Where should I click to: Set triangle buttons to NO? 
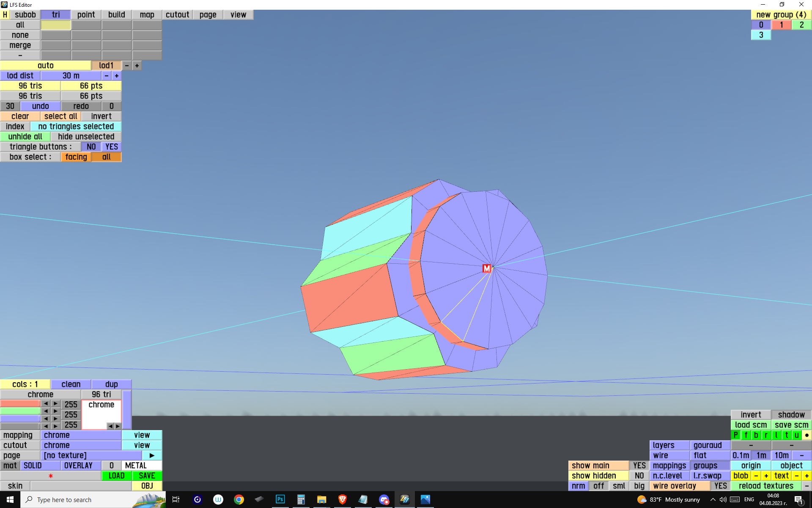(91, 147)
